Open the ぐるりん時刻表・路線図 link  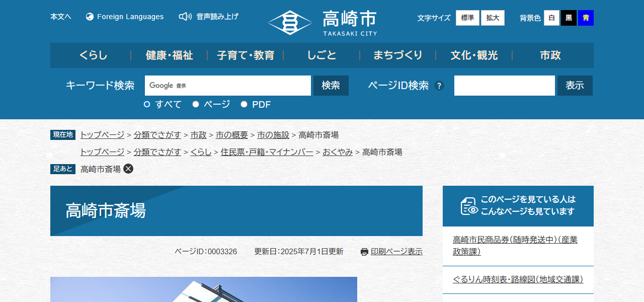point(517,280)
